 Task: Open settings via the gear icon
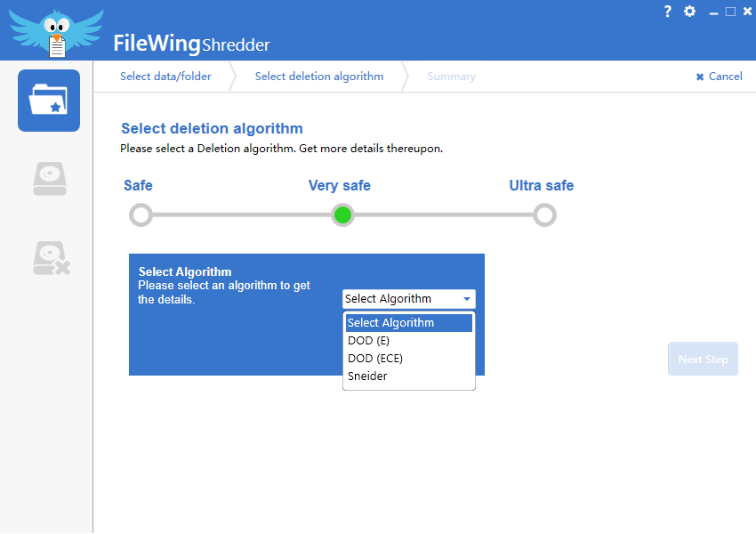tap(690, 12)
